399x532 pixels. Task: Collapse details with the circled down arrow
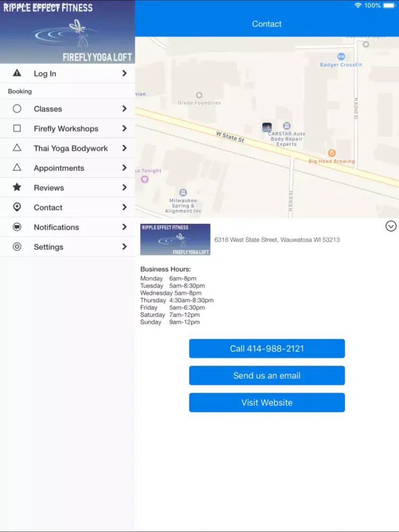pyautogui.click(x=391, y=226)
